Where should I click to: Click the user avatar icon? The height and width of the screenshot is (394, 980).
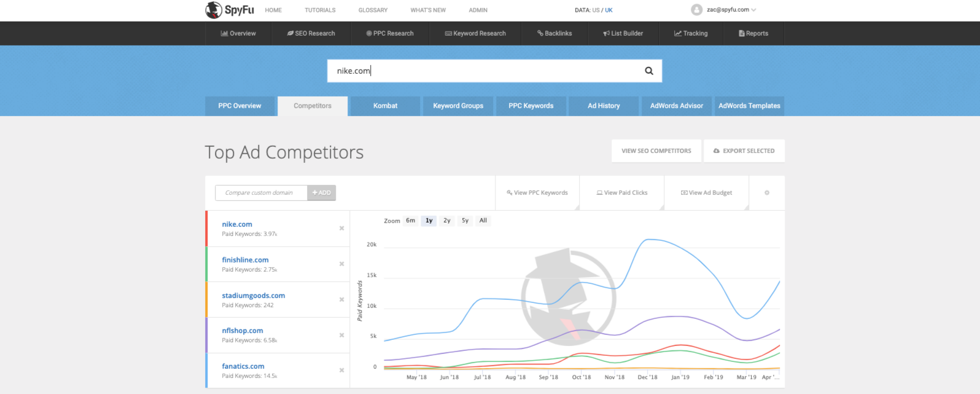(696, 10)
